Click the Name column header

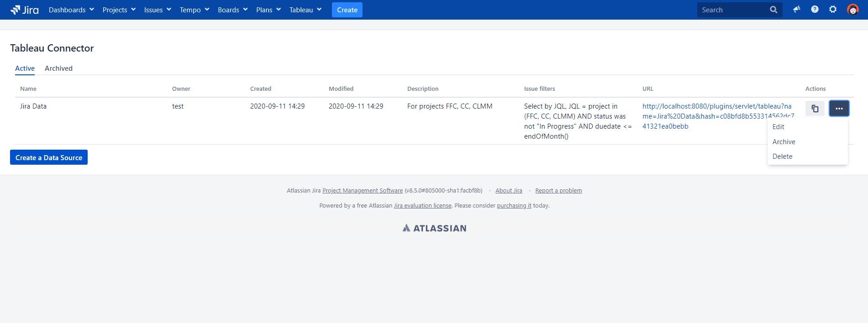point(28,89)
